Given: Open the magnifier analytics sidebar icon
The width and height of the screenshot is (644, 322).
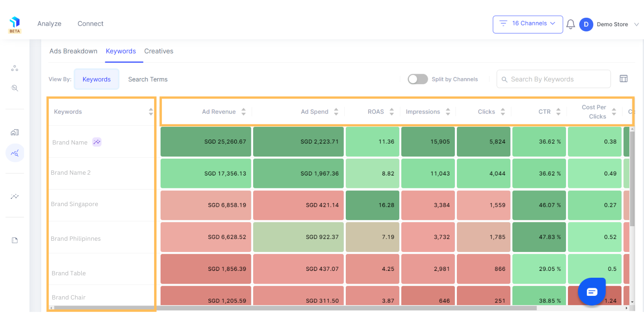Looking at the screenshot, I should coord(15,88).
